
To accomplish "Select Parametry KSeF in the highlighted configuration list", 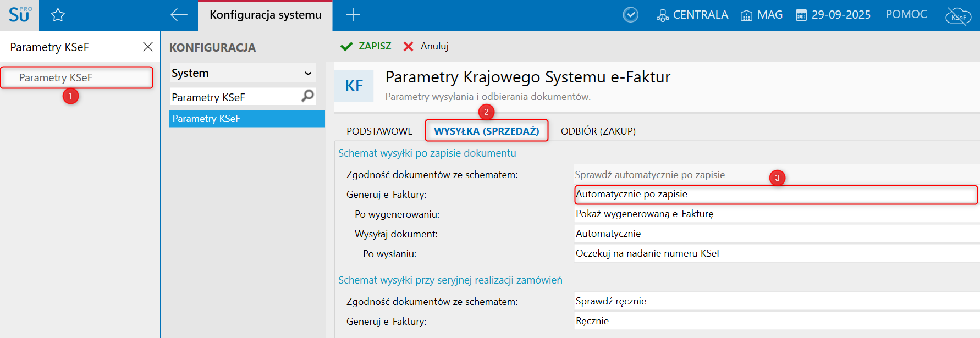I will 246,119.
